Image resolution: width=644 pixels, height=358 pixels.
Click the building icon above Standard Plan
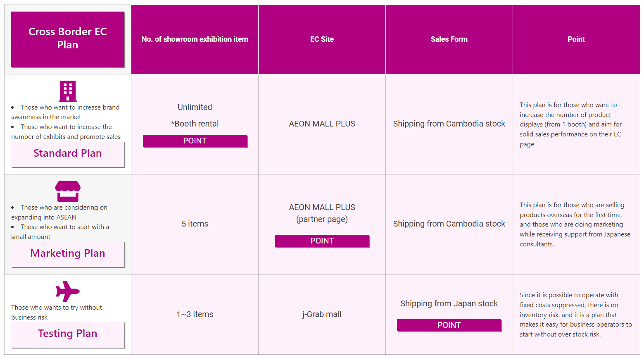(68, 91)
